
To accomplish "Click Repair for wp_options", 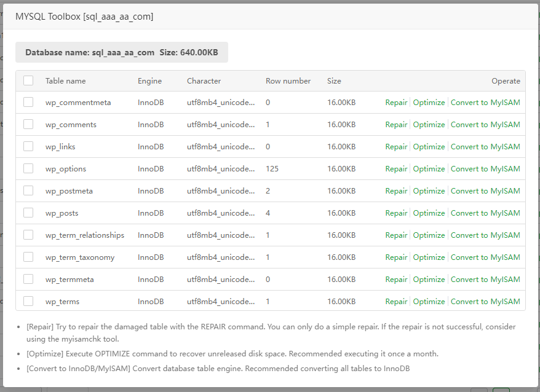I will tap(396, 169).
